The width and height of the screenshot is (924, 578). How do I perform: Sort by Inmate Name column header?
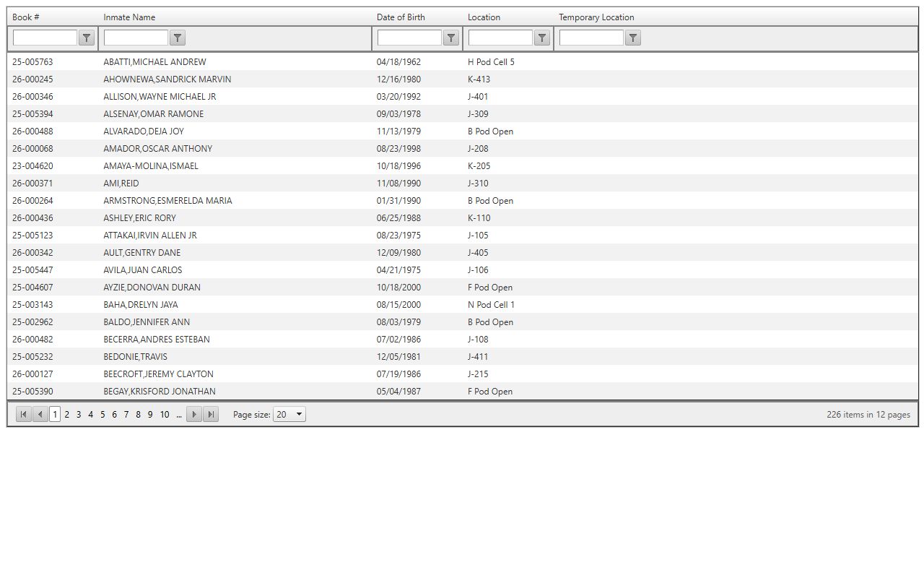click(x=129, y=17)
